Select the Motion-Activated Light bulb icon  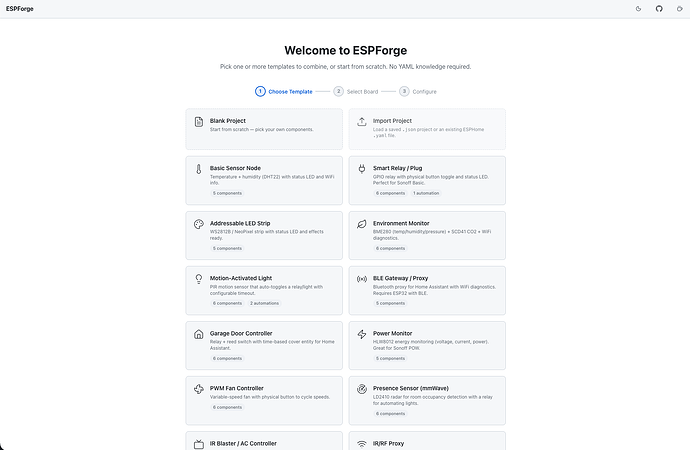[199, 279]
